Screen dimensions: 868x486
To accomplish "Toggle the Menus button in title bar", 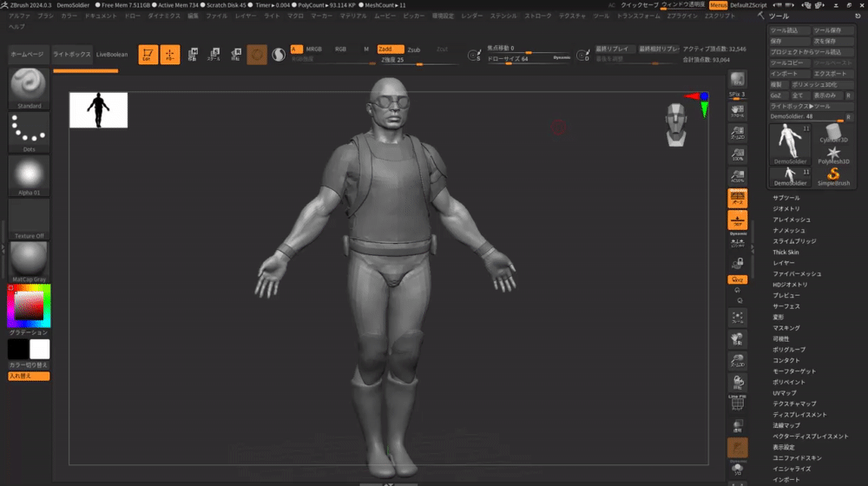I will (718, 5).
